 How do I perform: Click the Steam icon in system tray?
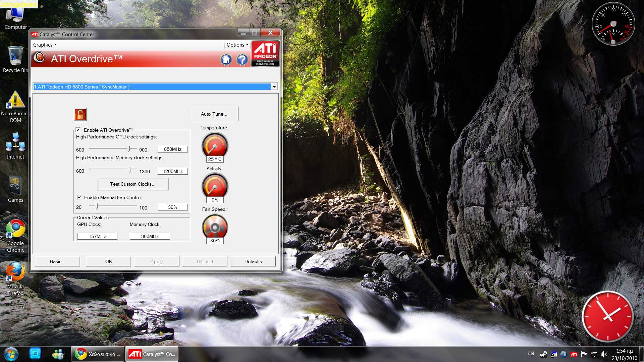point(544,354)
